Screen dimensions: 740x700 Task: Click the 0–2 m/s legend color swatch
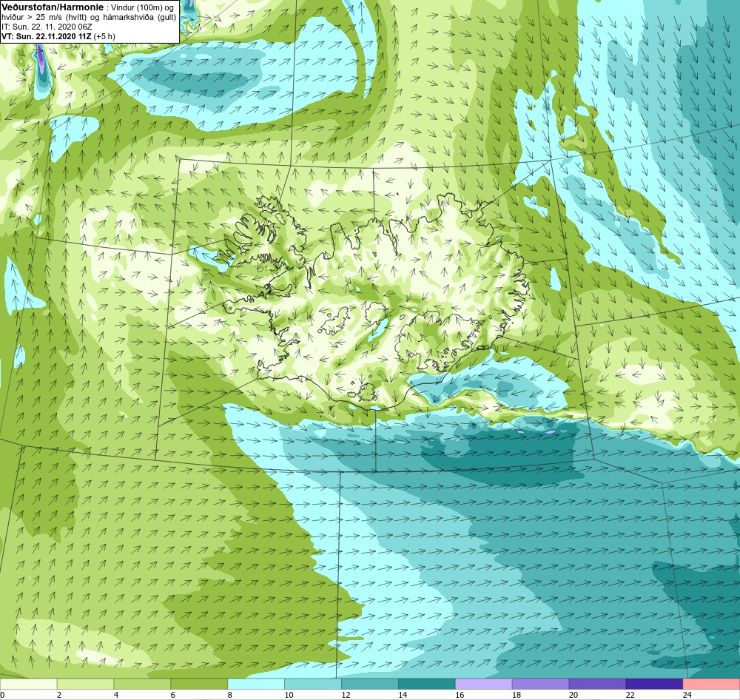pyautogui.click(x=28, y=684)
